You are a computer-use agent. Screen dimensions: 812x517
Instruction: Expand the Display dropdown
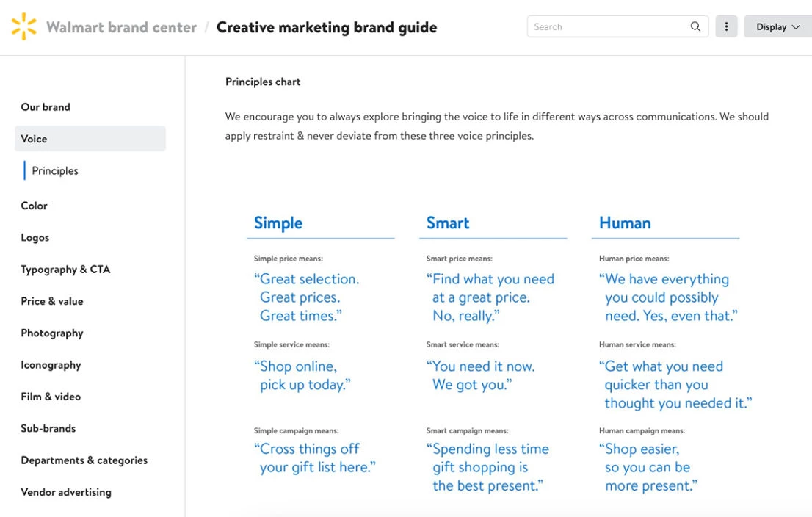(x=777, y=26)
